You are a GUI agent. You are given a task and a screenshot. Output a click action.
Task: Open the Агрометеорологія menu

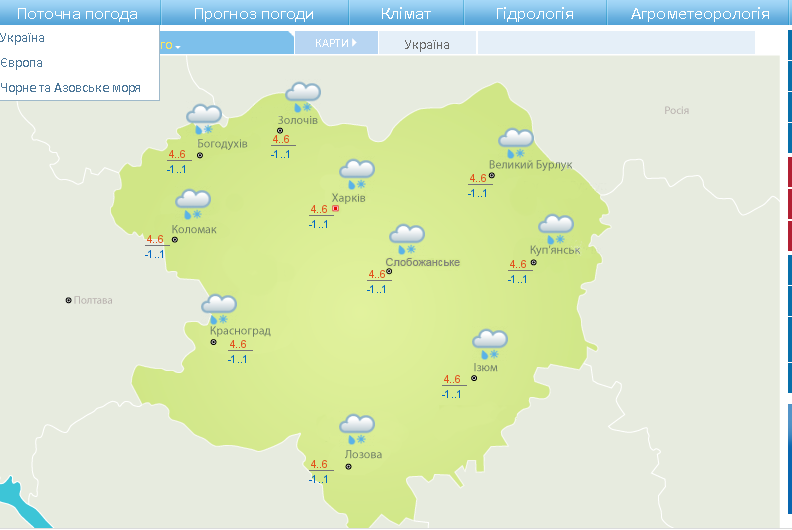point(700,13)
